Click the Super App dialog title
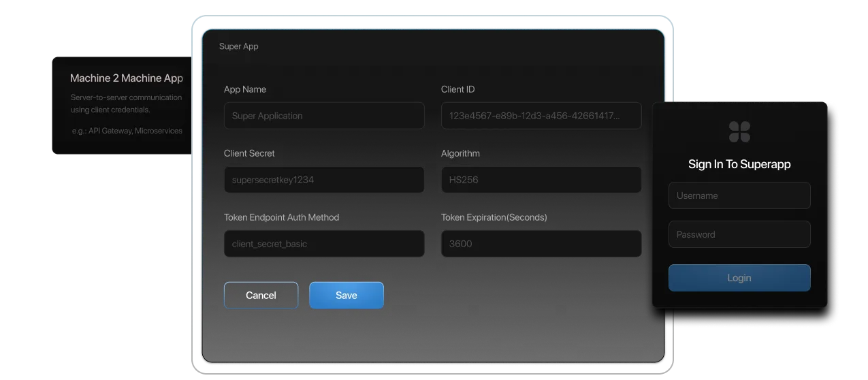This screenshot has height=380, width=868. click(x=238, y=46)
